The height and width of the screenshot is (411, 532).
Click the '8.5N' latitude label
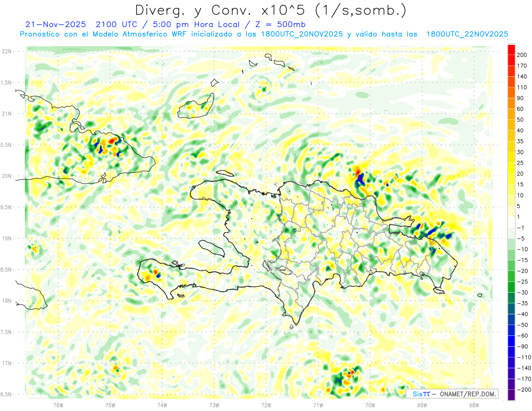coord(6,270)
